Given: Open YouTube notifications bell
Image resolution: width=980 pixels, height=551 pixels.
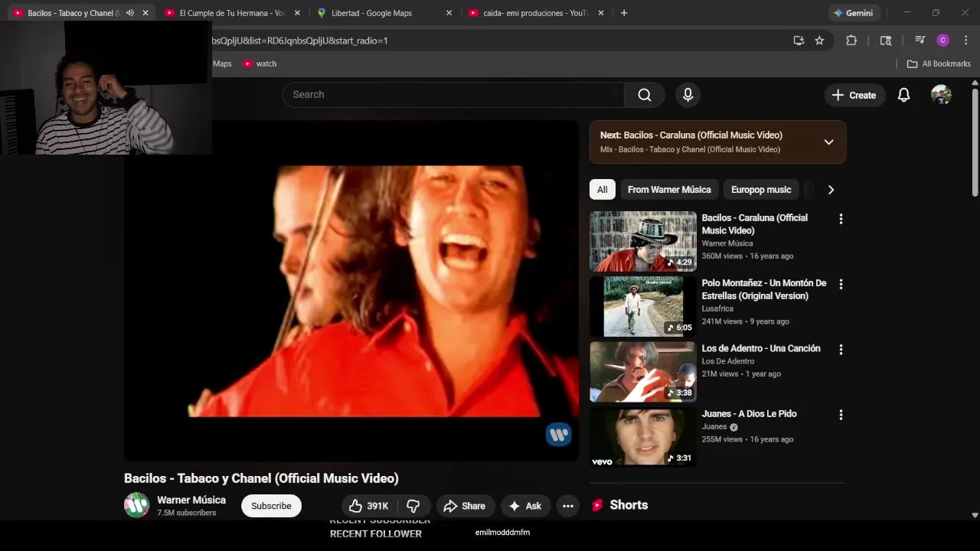Looking at the screenshot, I should click(903, 95).
